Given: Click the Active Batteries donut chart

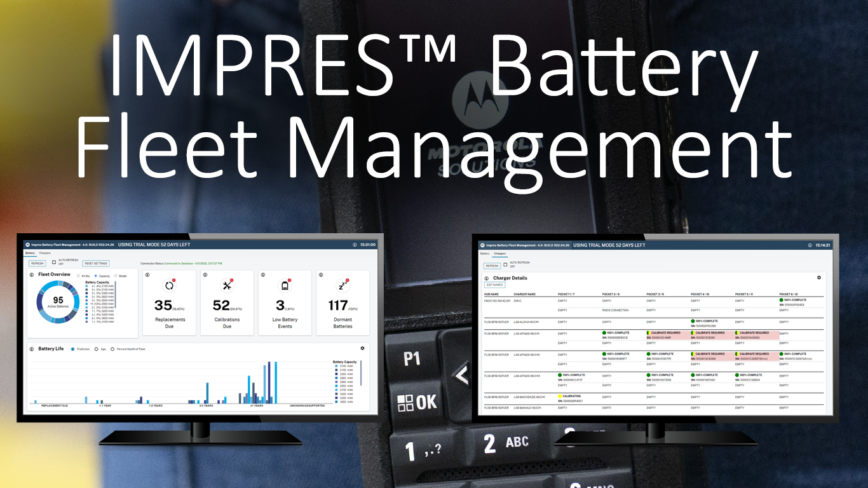Looking at the screenshot, I should tap(58, 300).
